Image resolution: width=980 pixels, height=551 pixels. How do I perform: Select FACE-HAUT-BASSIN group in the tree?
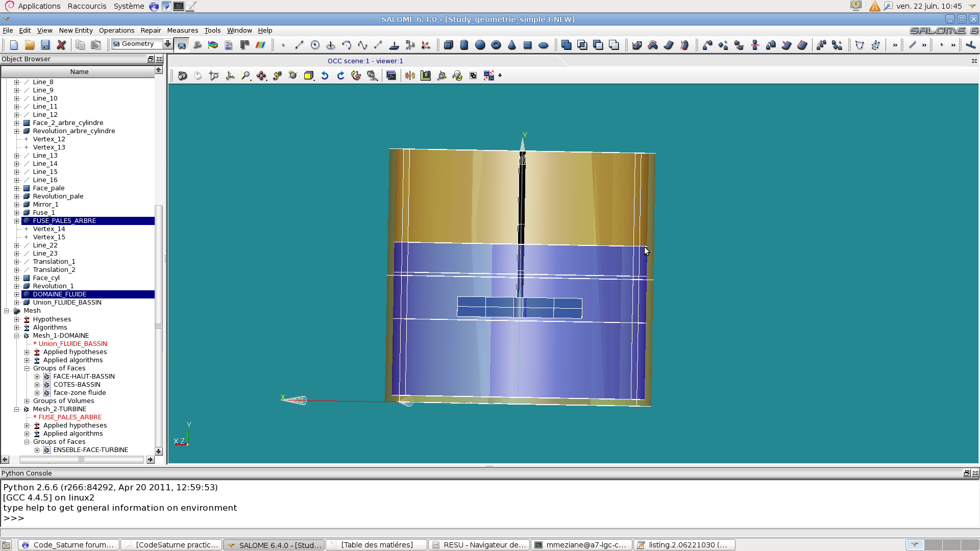pos(84,377)
